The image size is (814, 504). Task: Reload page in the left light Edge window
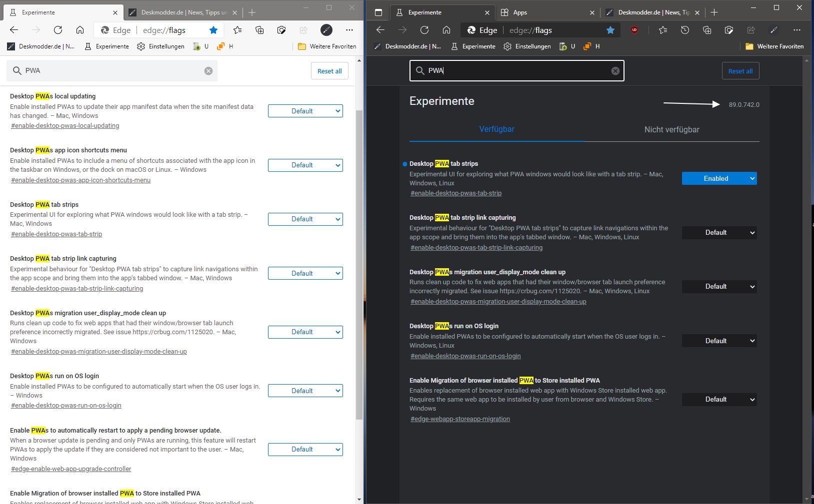(58, 30)
